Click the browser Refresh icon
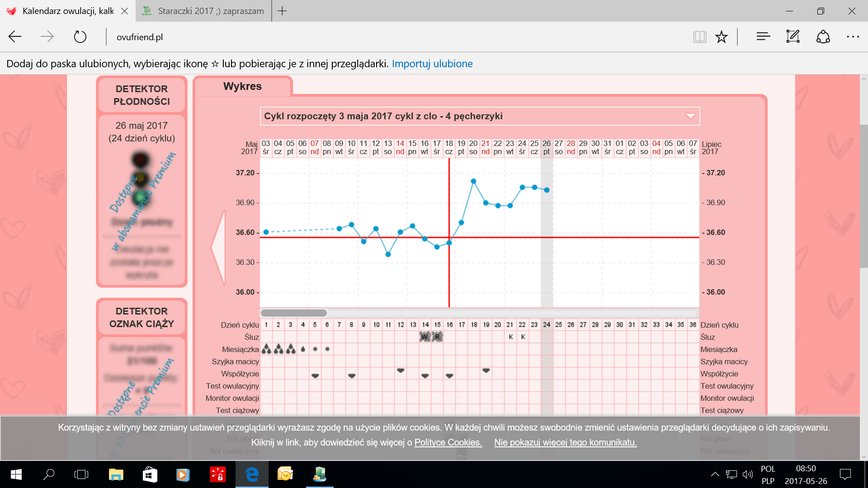Screen dimensions: 868x488 (x=80, y=37)
